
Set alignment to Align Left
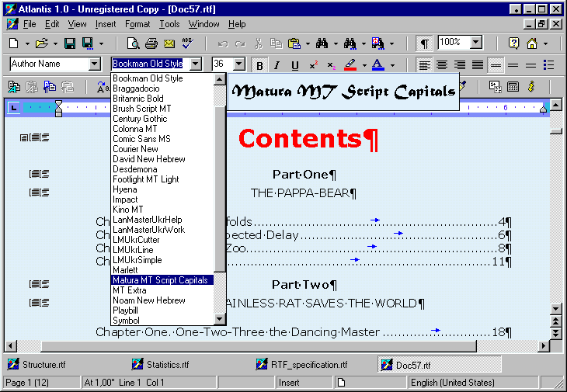[x=425, y=65]
